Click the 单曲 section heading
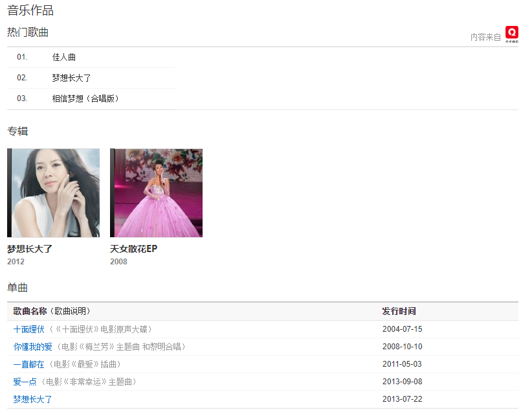 pos(17,287)
